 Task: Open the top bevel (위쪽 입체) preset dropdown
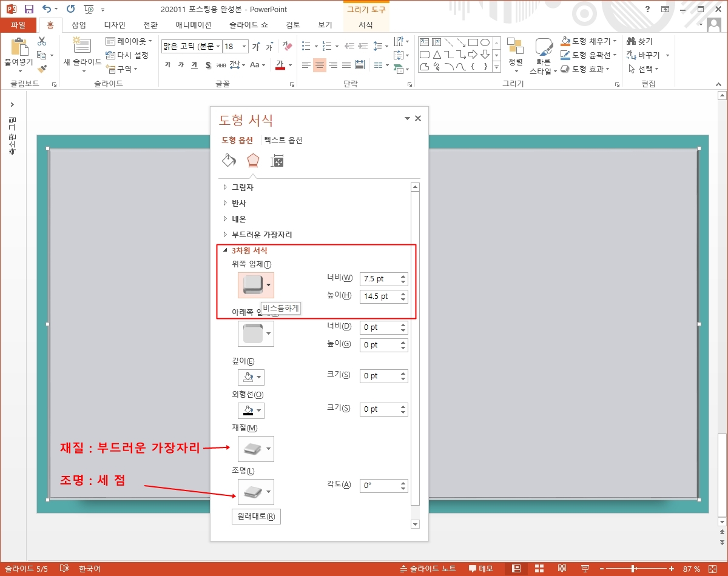(x=269, y=285)
